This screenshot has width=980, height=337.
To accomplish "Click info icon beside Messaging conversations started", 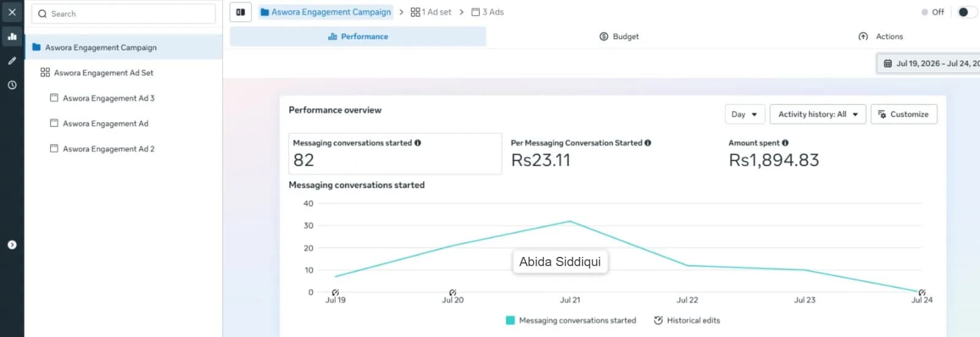I will (x=418, y=143).
